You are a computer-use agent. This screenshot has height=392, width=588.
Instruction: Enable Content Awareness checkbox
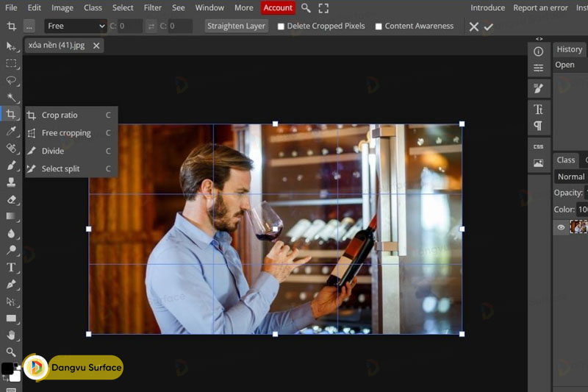(379, 26)
